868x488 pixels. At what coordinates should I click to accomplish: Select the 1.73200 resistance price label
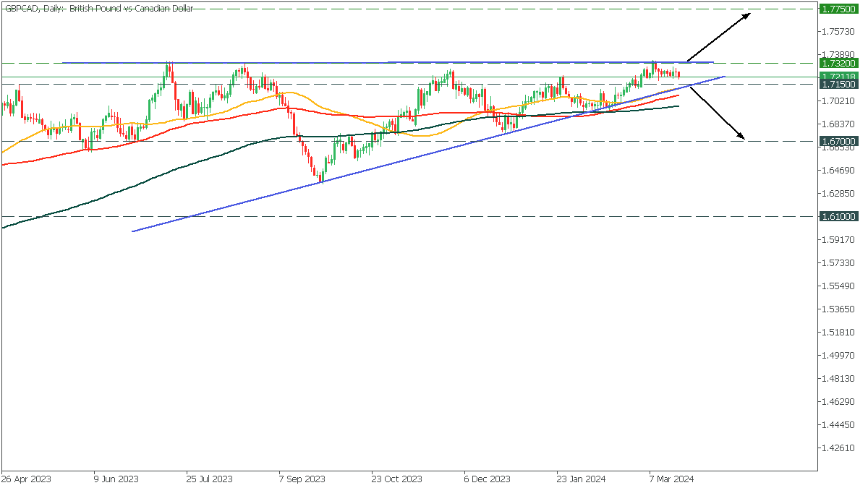click(838, 64)
